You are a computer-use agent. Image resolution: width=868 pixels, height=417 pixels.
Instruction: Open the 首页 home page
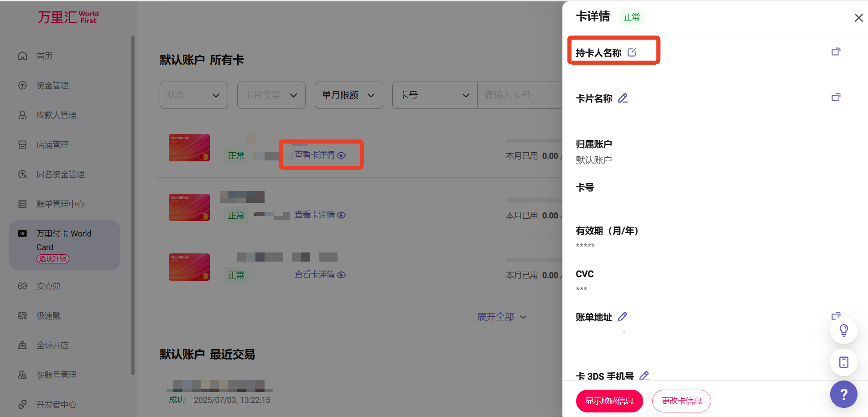pos(44,56)
